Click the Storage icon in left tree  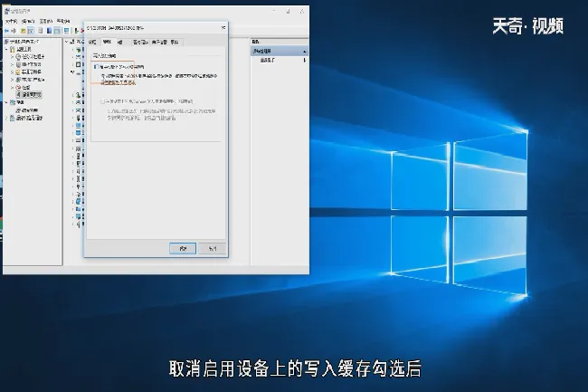pyautogui.click(x=13, y=102)
